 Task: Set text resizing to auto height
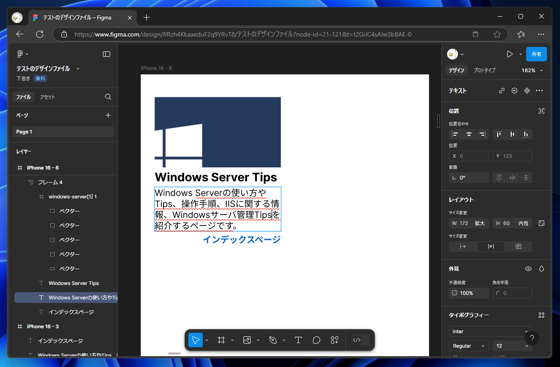point(491,246)
